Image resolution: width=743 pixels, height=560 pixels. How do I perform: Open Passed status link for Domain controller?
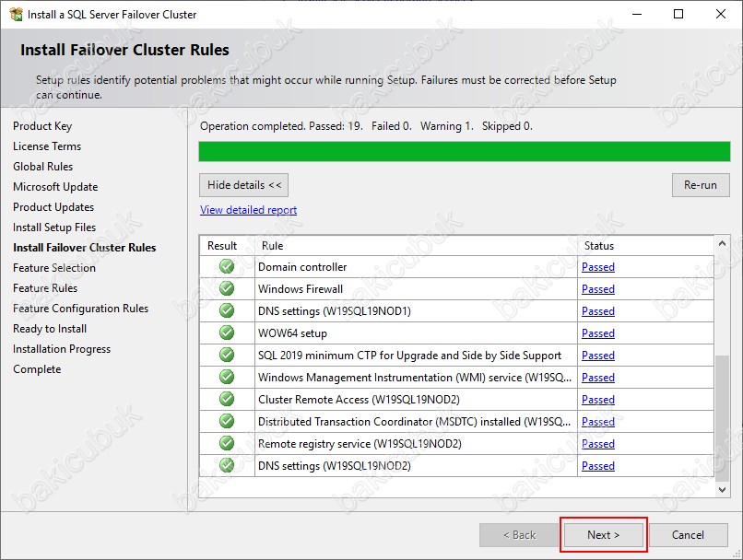pos(598,267)
